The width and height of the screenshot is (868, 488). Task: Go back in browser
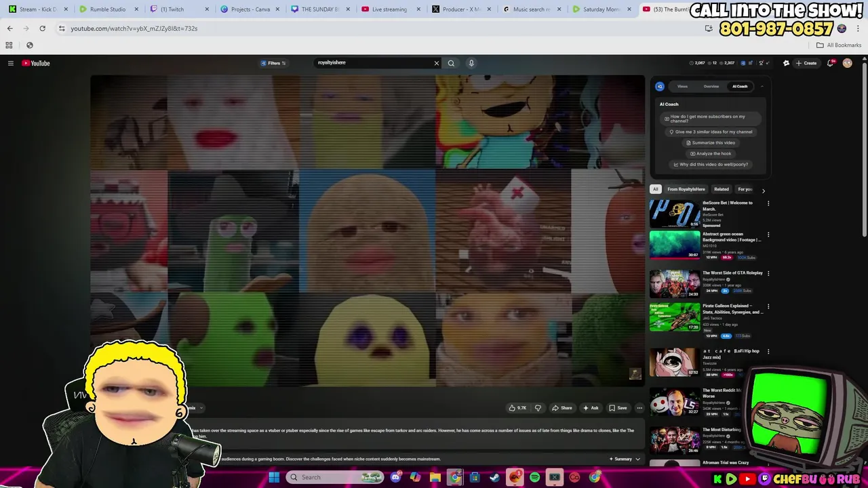click(9, 28)
